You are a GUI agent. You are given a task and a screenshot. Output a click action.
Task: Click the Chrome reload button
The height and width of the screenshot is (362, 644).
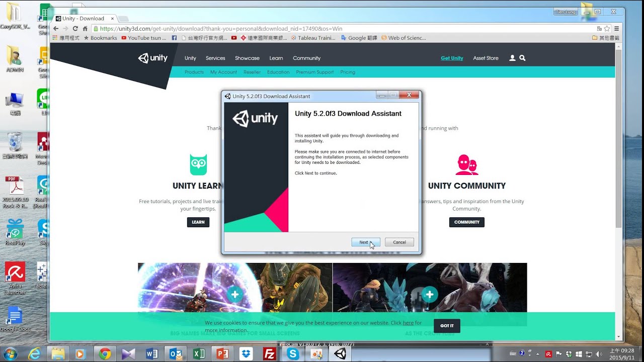75,29
